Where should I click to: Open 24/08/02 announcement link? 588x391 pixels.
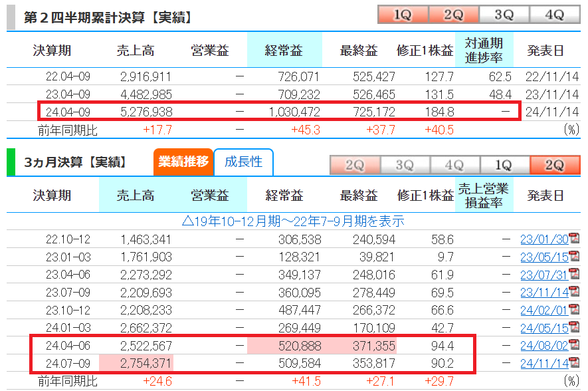coord(545,345)
